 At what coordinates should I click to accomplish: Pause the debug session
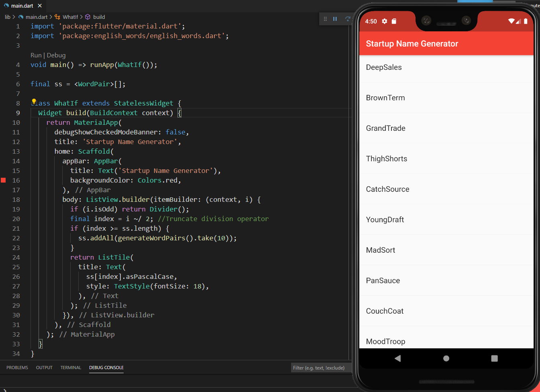coord(335,19)
